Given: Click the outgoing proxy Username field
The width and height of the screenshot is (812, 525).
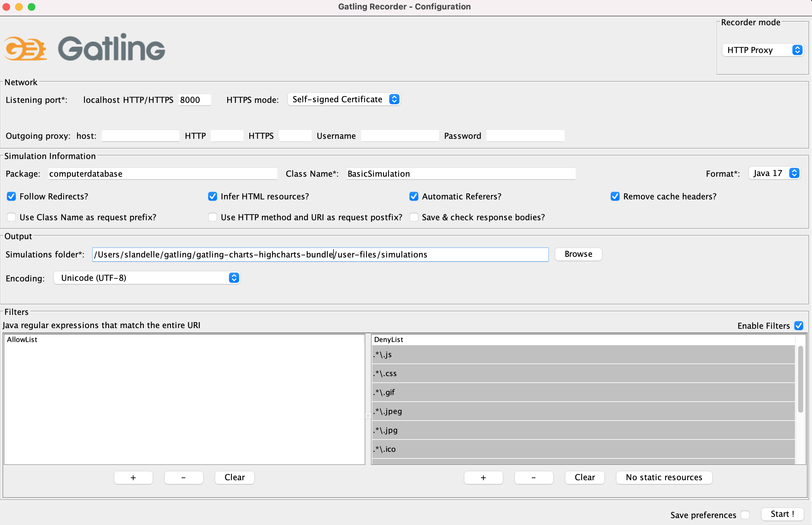Looking at the screenshot, I should tap(399, 136).
